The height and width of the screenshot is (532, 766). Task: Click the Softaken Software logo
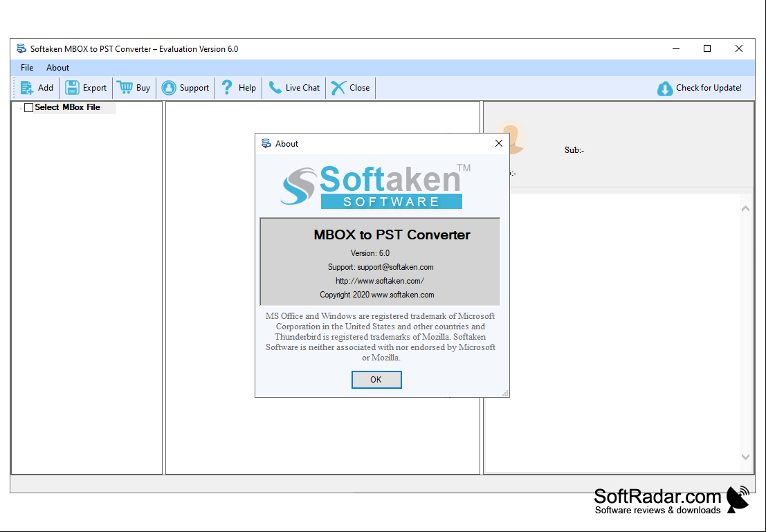375,187
